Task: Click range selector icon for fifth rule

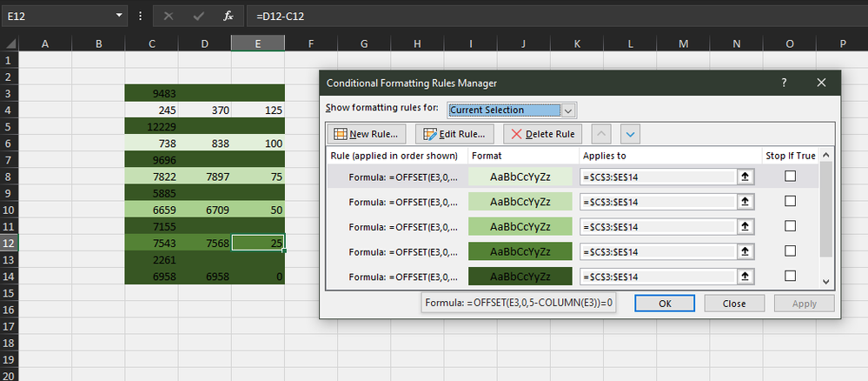Action: coord(745,277)
